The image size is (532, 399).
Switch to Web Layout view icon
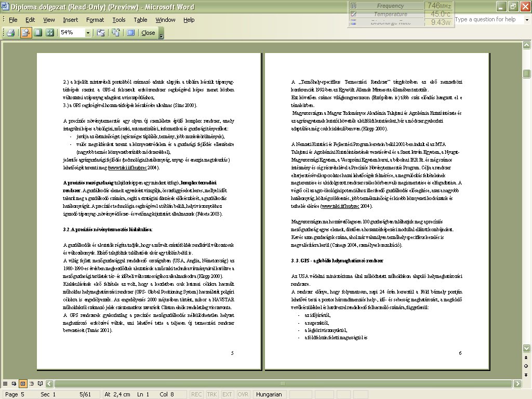pos(14,384)
